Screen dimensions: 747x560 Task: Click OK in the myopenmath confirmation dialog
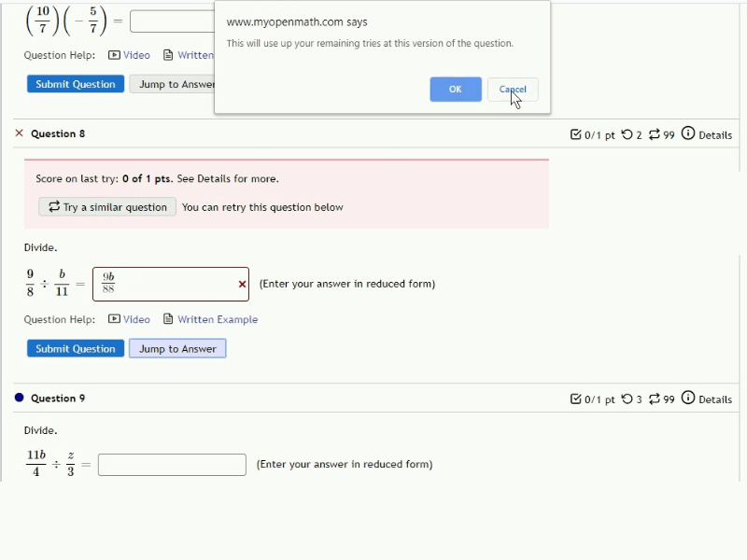pyautogui.click(x=455, y=90)
